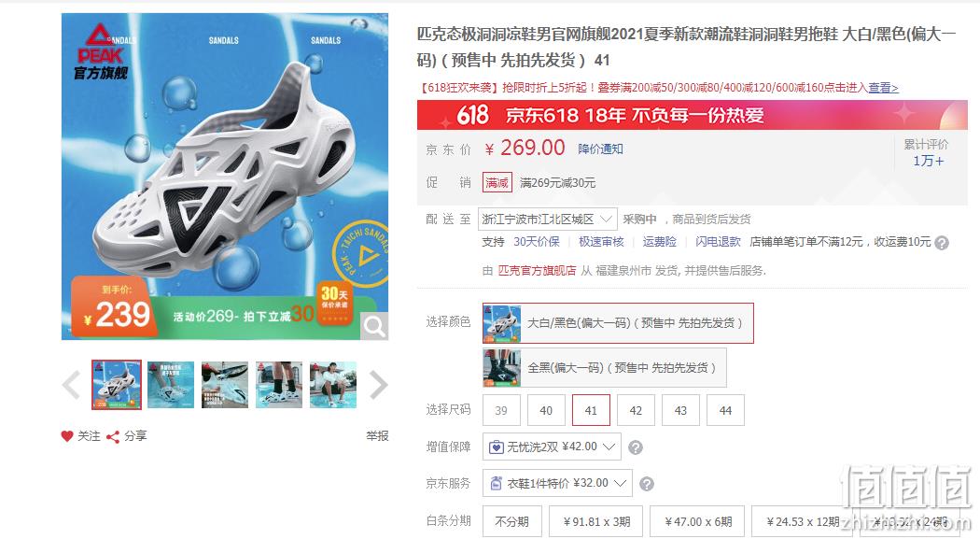
Task: Choose the 大白/黑色 color swatch option
Action: tap(618, 323)
